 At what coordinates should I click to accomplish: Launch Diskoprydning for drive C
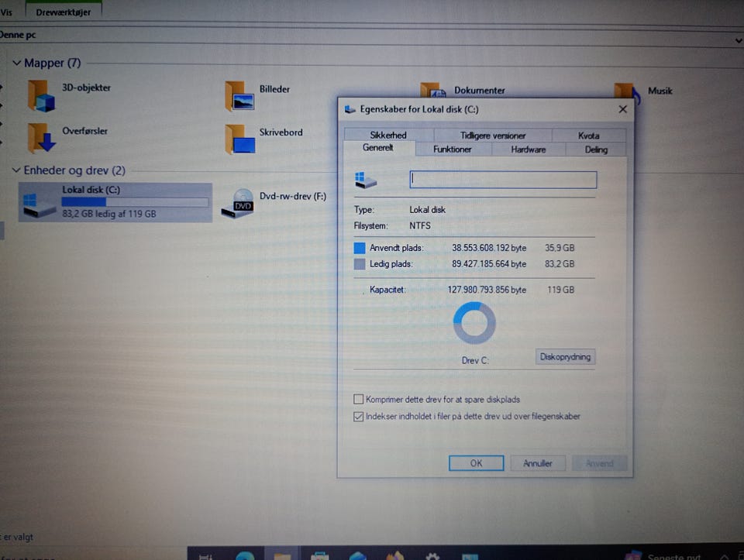[x=565, y=356]
